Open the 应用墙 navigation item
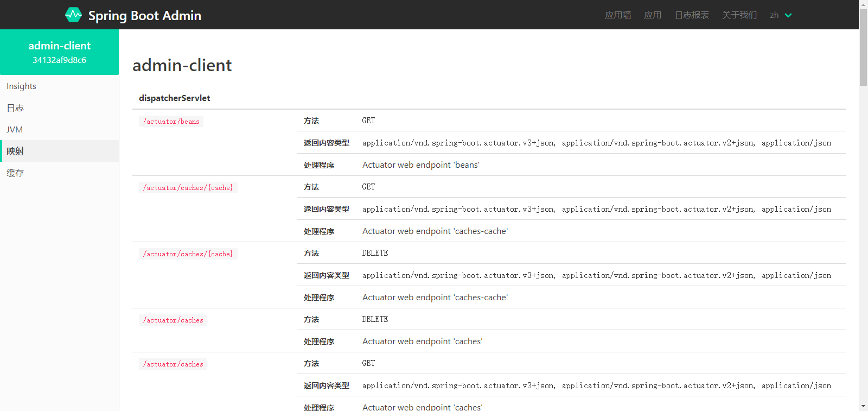The width and height of the screenshot is (868, 411). pos(618,15)
